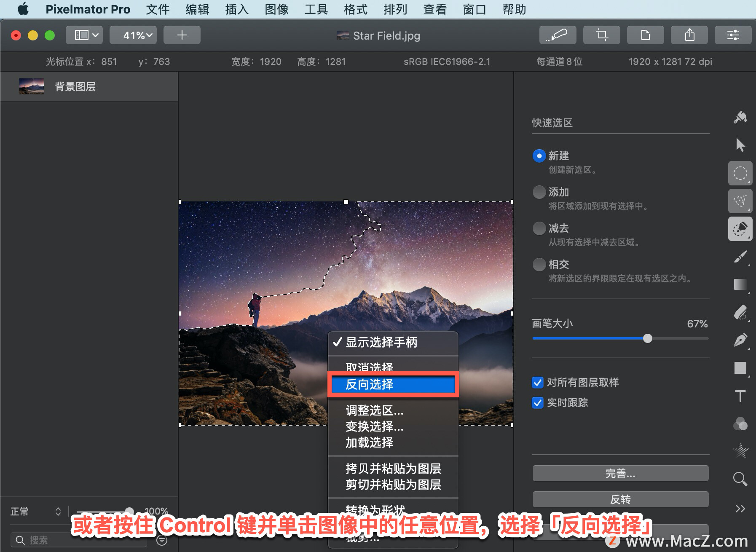Screen dimensions: 756x552
Task: Select the 相交 selection mode radio
Action: [539, 265]
